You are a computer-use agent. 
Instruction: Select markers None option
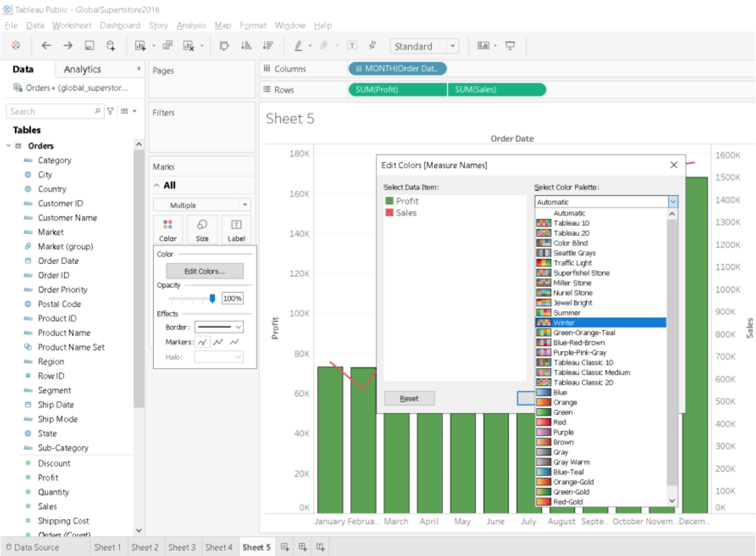click(x=234, y=342)
